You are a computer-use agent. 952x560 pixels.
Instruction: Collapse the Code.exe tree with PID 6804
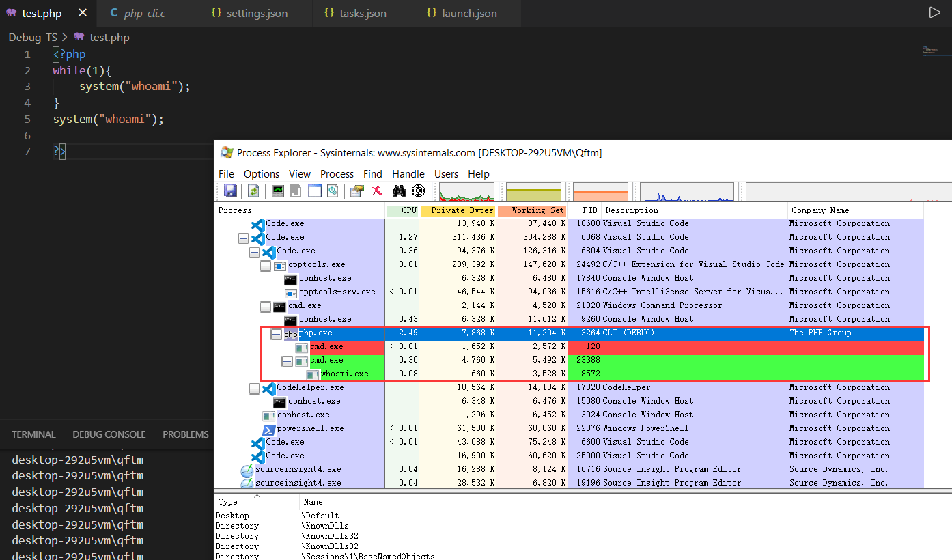point(254,252)
